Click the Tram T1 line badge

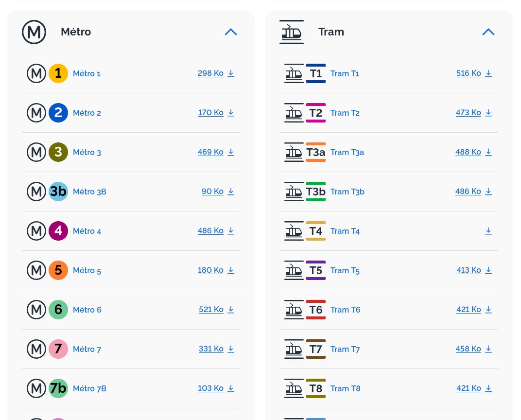click(x=315, y=73)
